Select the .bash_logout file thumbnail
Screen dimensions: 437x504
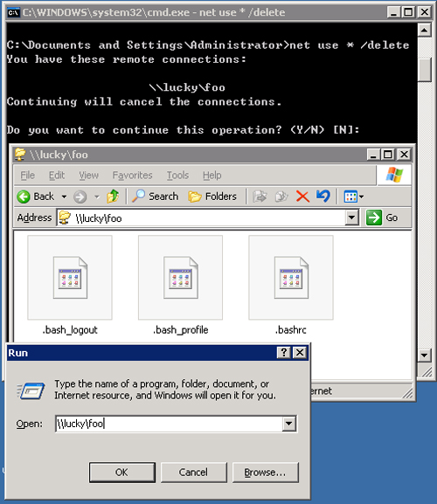coord(70,278)
